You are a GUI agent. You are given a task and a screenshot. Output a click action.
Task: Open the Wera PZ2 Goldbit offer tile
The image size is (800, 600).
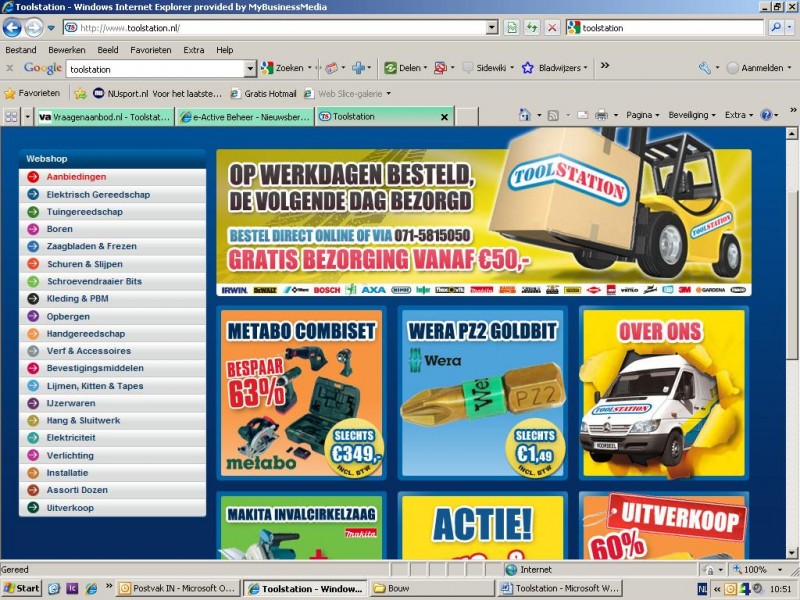483,393
